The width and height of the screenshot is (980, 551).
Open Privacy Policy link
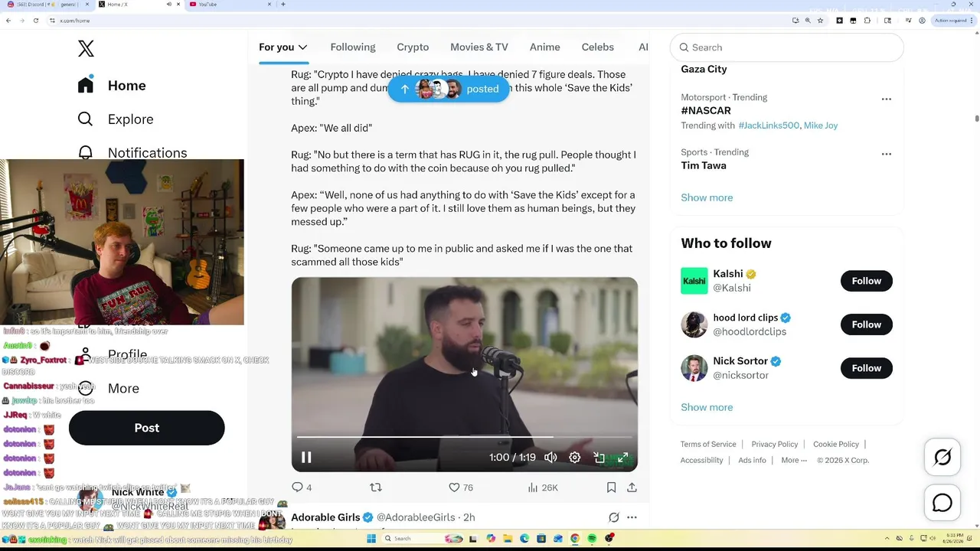click(775, 444)
